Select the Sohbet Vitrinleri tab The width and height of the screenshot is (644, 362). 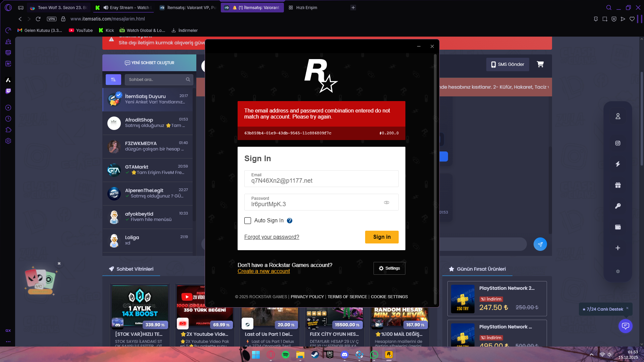point(131,269)
